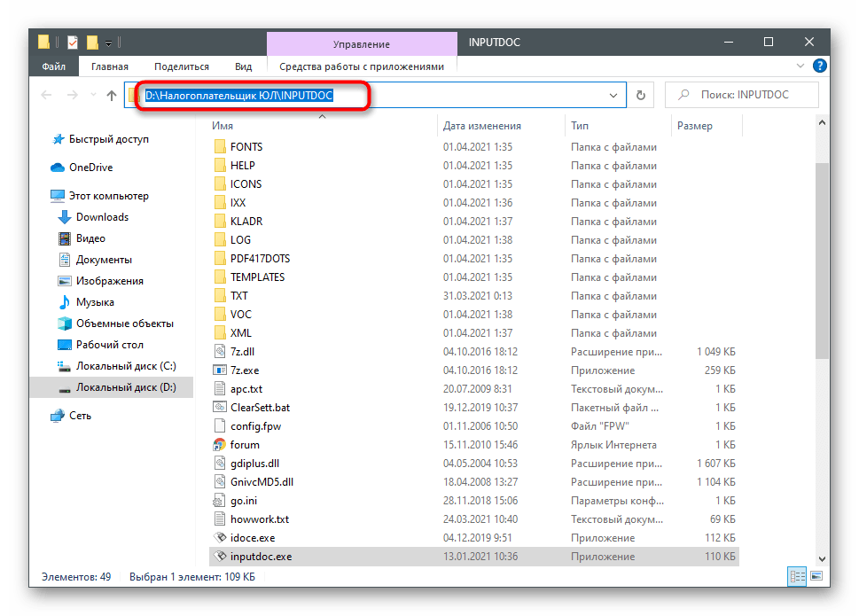The image size is (859, 616).
Task: Click the Properties quick access icon
Action: [73, 43]
